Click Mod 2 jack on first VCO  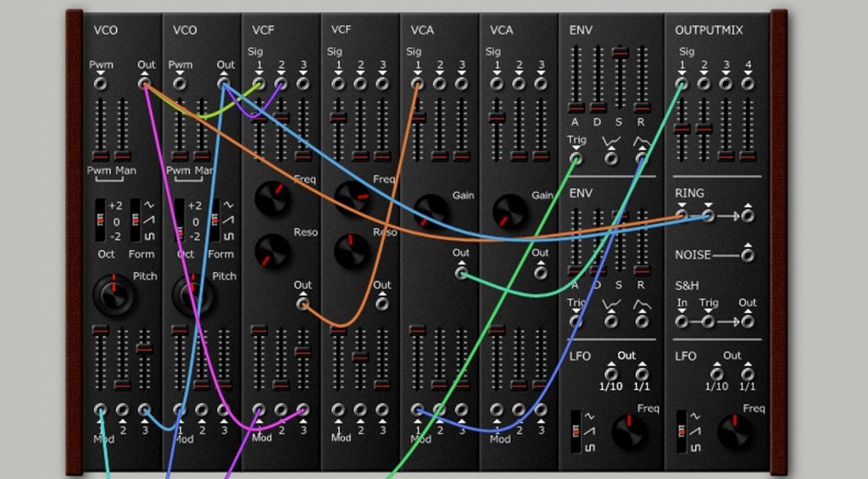click(122, 410)
